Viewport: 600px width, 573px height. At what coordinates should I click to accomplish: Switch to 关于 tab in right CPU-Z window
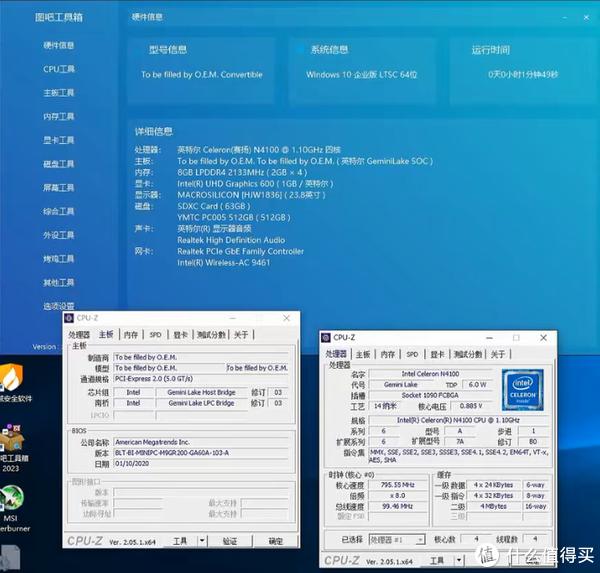point(498,355)
